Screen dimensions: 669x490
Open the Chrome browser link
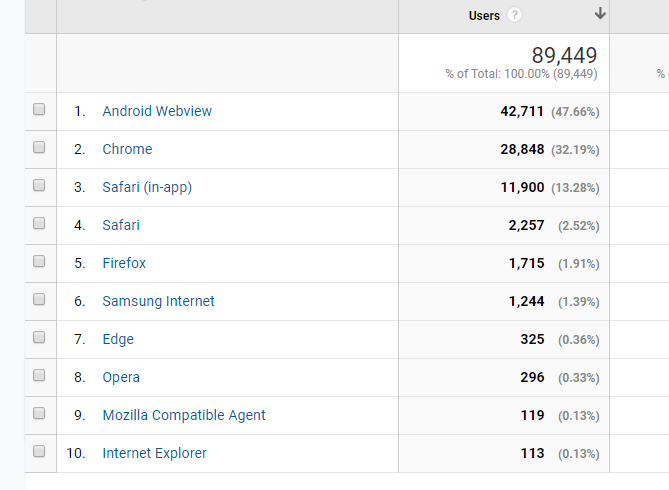(127, 149)
